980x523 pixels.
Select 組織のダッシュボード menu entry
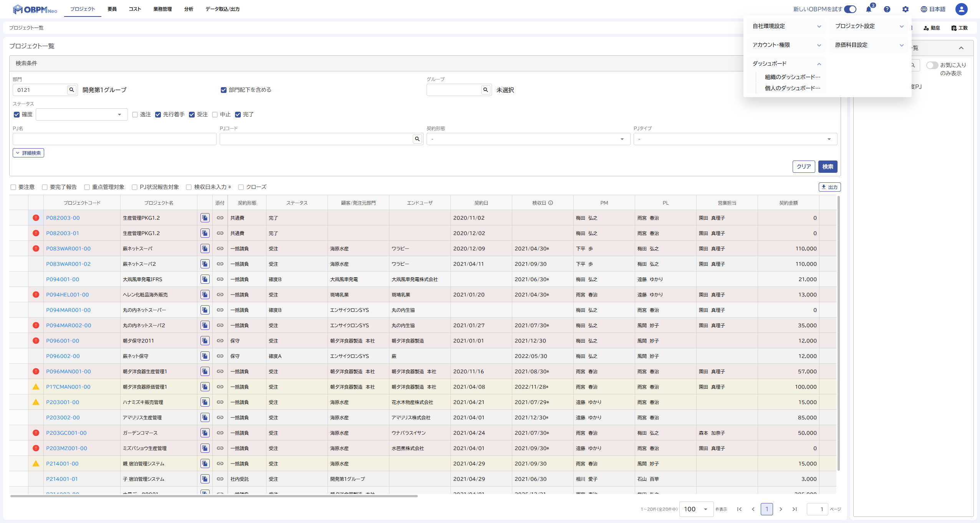pos(792,77)
